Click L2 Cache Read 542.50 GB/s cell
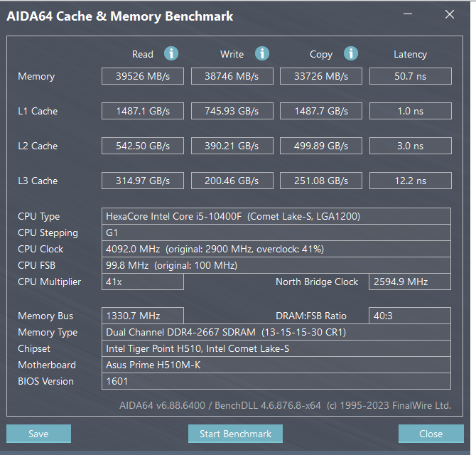This screenshot has width=476, height=455. point(143,146)
